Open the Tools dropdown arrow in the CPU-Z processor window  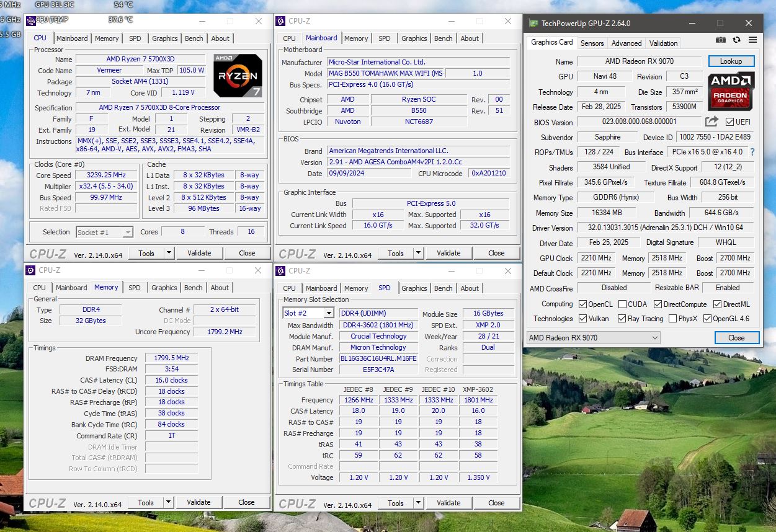click(x=169, y=253)
